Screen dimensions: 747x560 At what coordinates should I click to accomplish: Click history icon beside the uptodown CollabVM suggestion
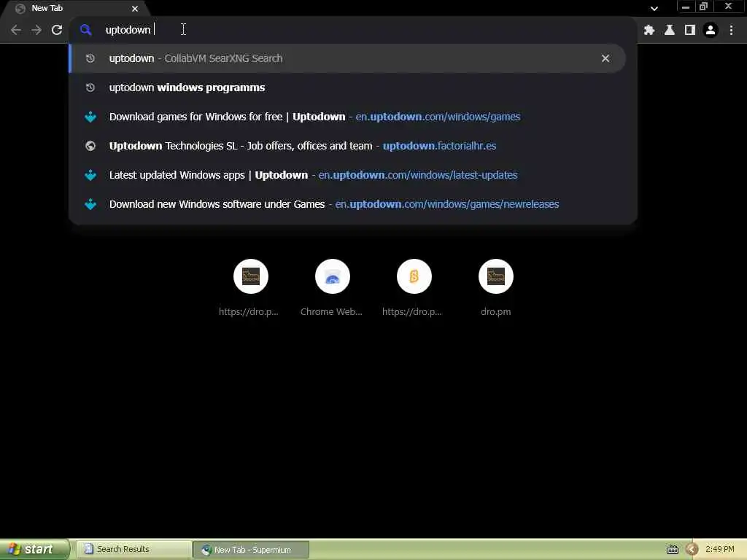pyautogui.click(x=90, y=58)
